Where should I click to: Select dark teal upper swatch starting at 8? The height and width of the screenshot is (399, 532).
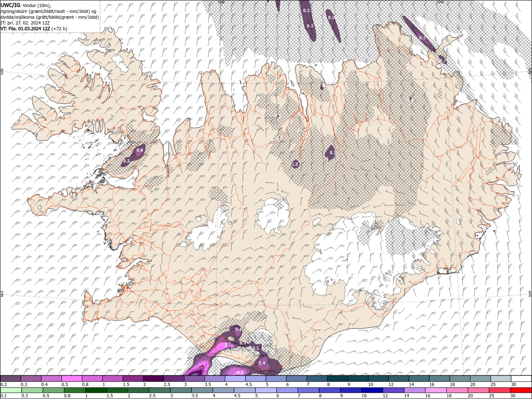pos(337,379)
